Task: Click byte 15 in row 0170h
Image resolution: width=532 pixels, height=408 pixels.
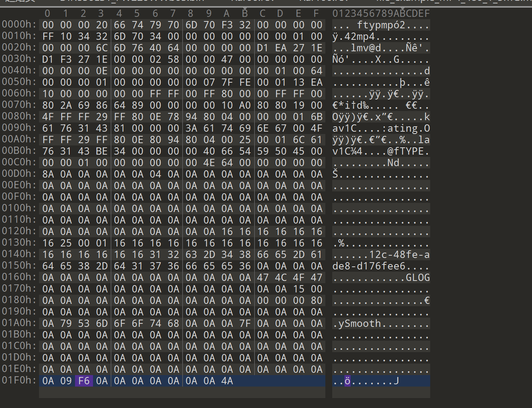Action: [299, 289]
